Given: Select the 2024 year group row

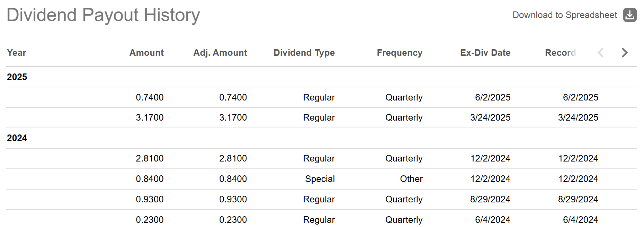Looking at the screenshot, I should tap(17, 138).
